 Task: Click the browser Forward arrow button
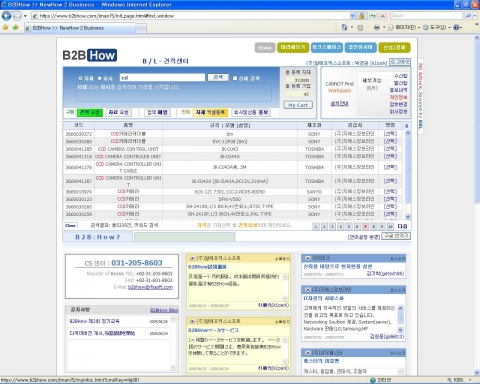coord(17,16)
